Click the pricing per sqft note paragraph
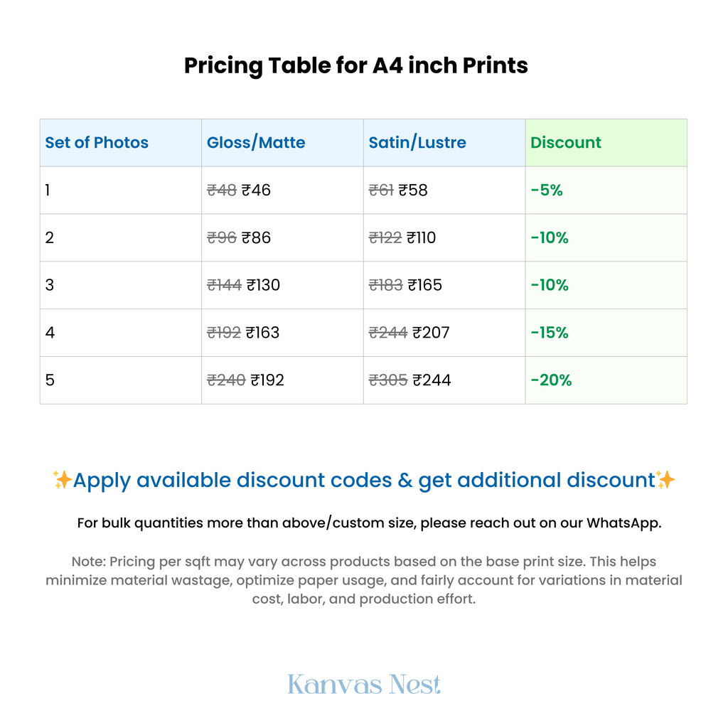The height and width of the screenshot is (728, 728). pyautogui.click(x=363, y=580)
